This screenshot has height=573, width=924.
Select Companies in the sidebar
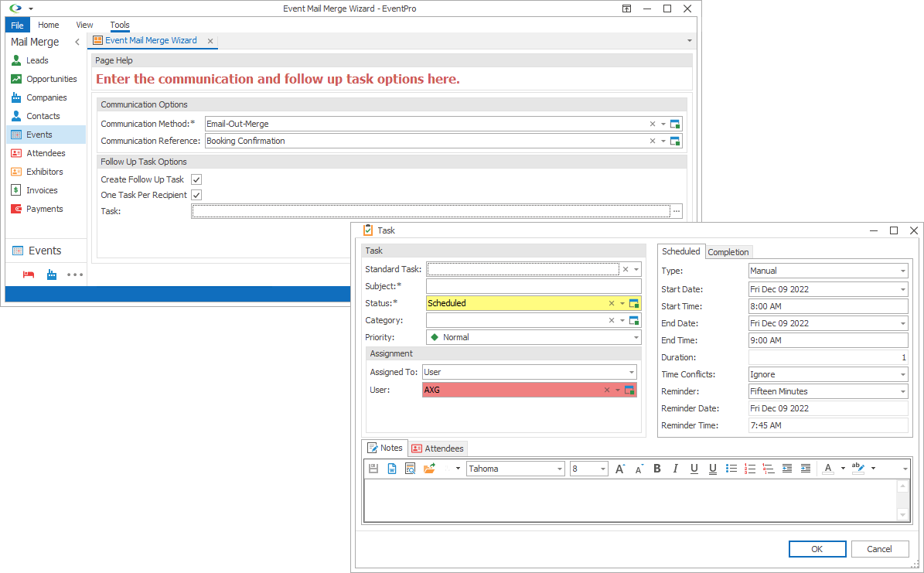46,97
